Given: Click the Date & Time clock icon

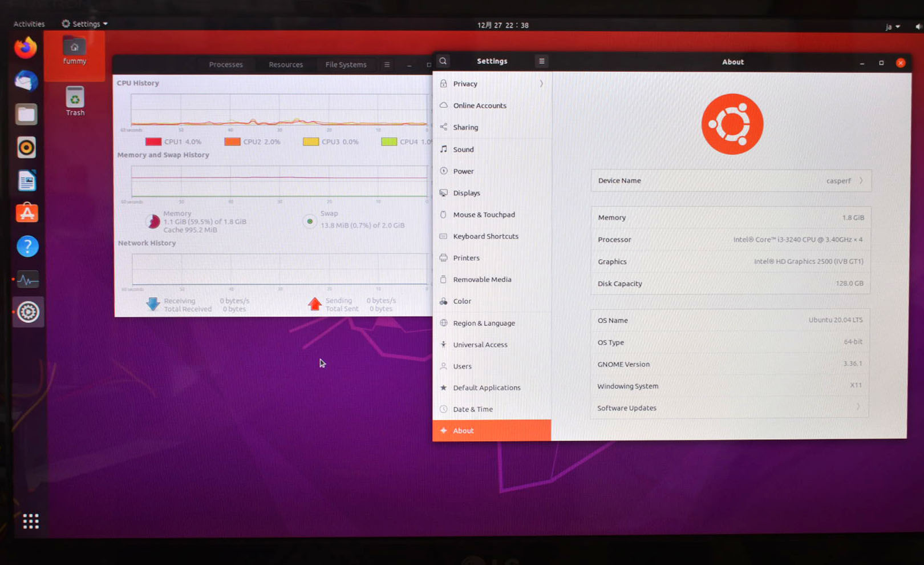Looking at the screenshot, I should 444,409.
